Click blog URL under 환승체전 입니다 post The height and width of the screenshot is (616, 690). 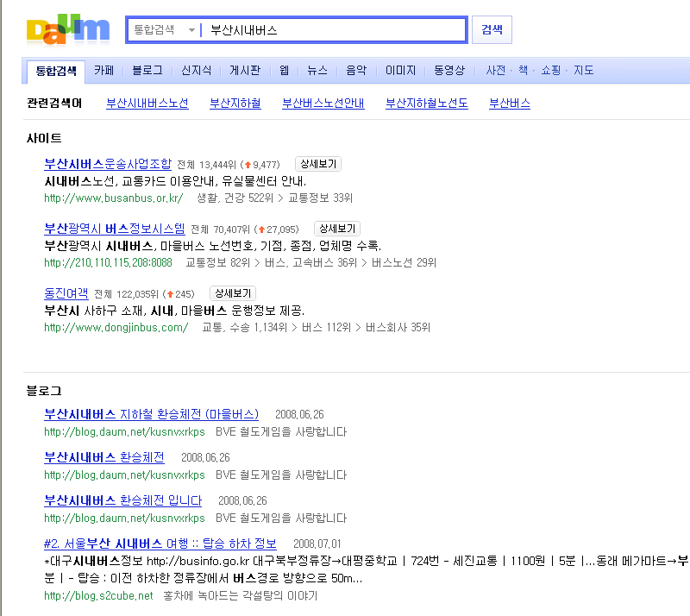124,519
